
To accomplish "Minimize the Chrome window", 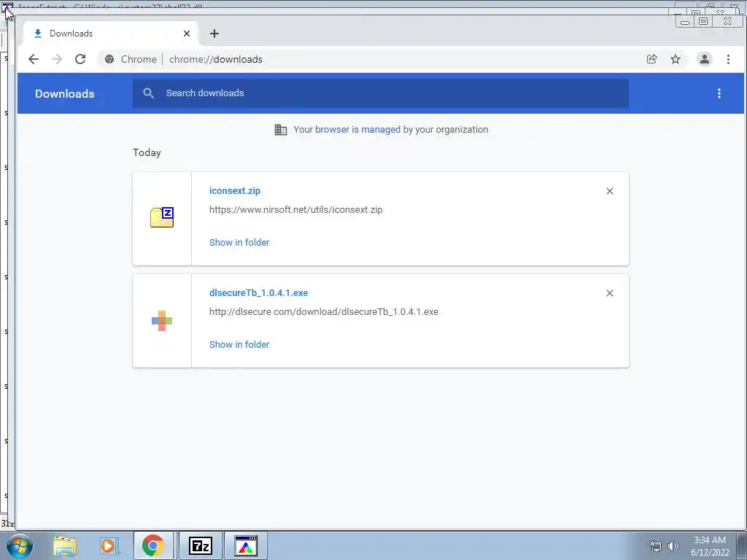I will tap(684, 21).
